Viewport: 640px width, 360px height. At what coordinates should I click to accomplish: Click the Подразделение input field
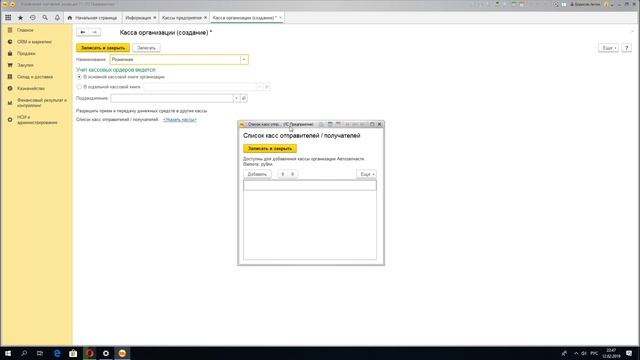pos(171,98)
